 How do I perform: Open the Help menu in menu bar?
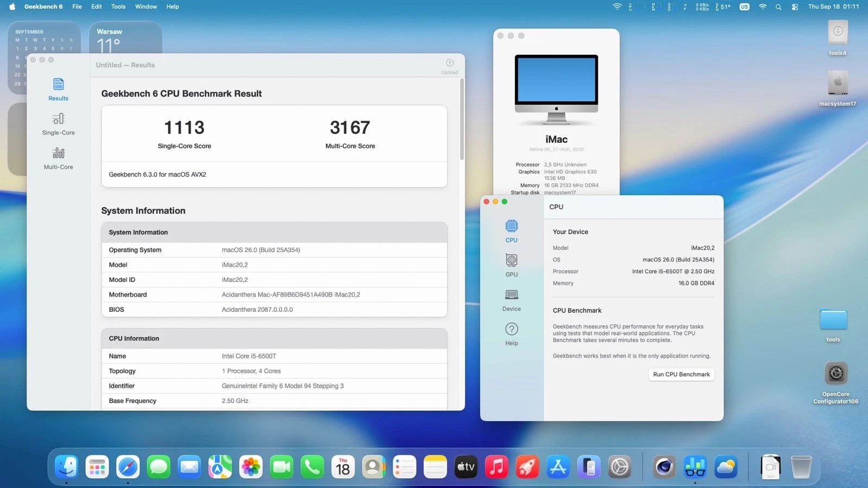click(x=173, y=7)
